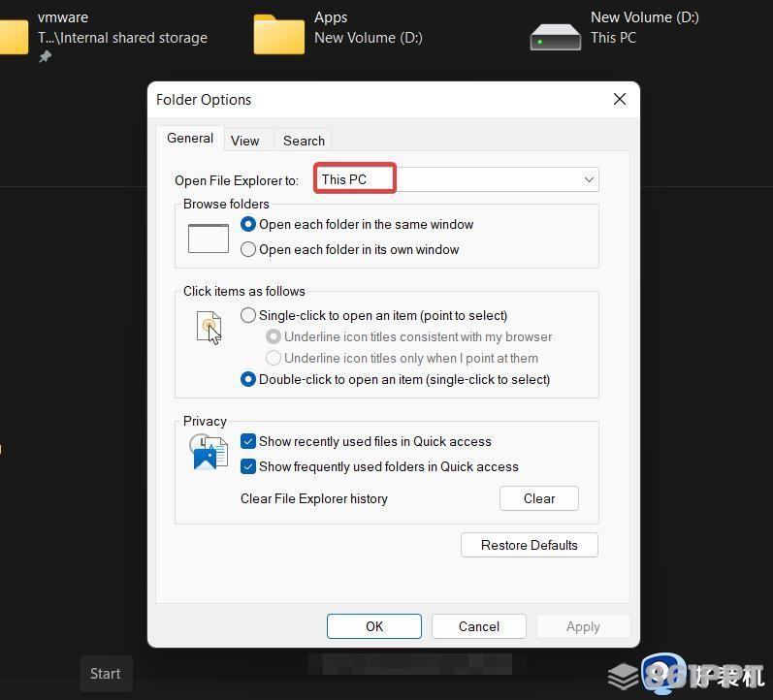
Task: Click Clear to erase File Explorer history
Action: pos(539,498)
